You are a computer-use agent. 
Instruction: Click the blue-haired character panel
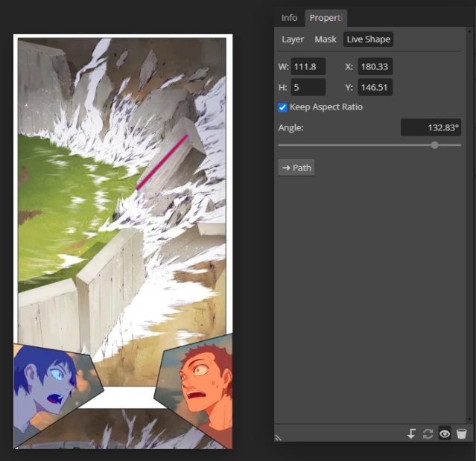pyautogui.click(x=56, y=392)
